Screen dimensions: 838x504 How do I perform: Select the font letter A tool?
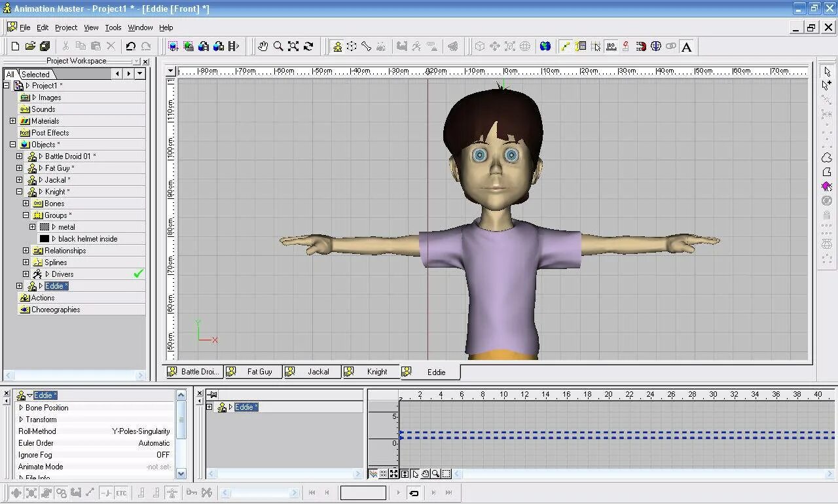(x=686, y=46)
